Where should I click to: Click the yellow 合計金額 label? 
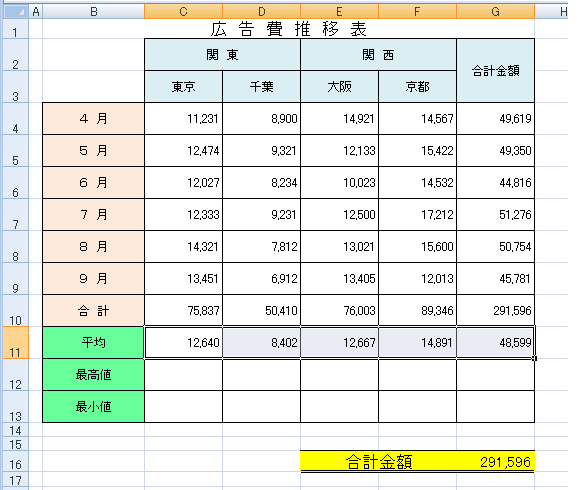[378, 462]
